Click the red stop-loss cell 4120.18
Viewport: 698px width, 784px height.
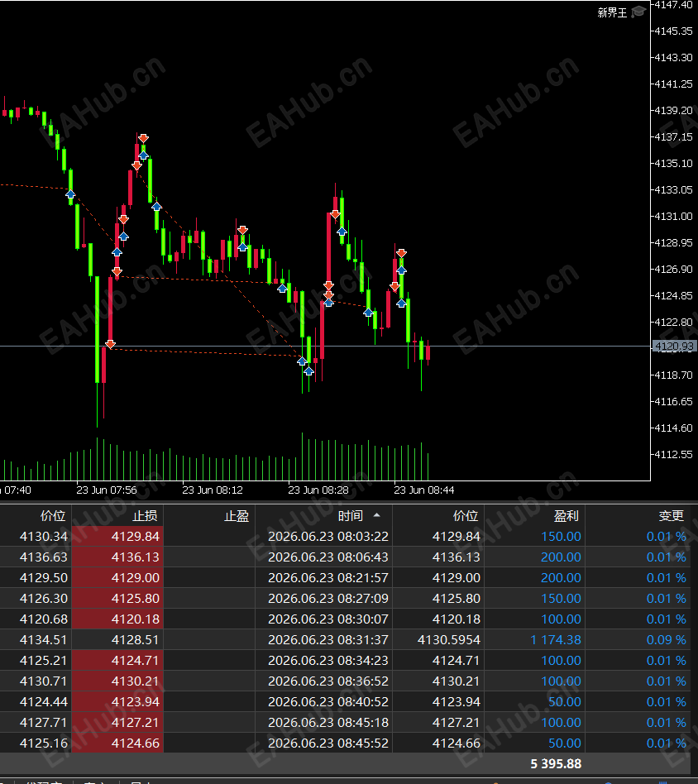pos(117,619)
